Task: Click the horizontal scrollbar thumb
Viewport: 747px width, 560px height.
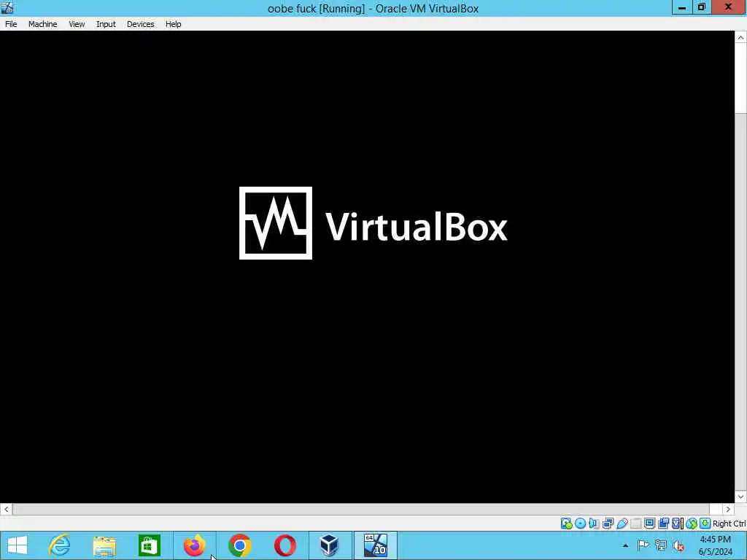Action: point(360,509)
